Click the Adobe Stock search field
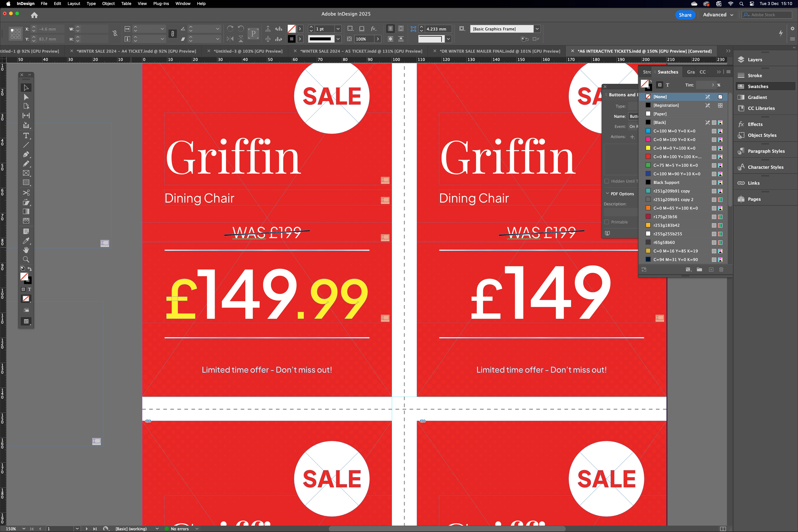The height and width of the screenshot is (532, 798). click(x=767, y=15)
